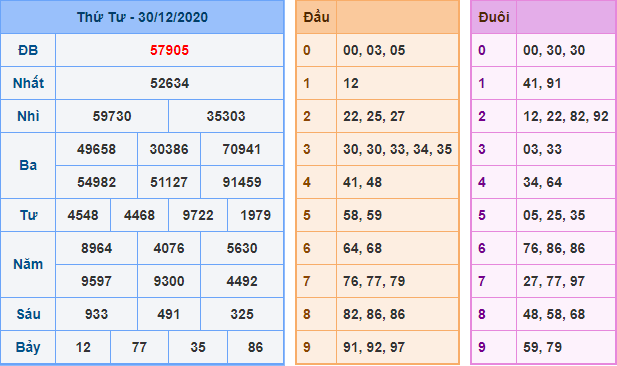The width and height of the screenshot is (617, 366).
Task: Select sixth prize number 933
Action: 96,314
